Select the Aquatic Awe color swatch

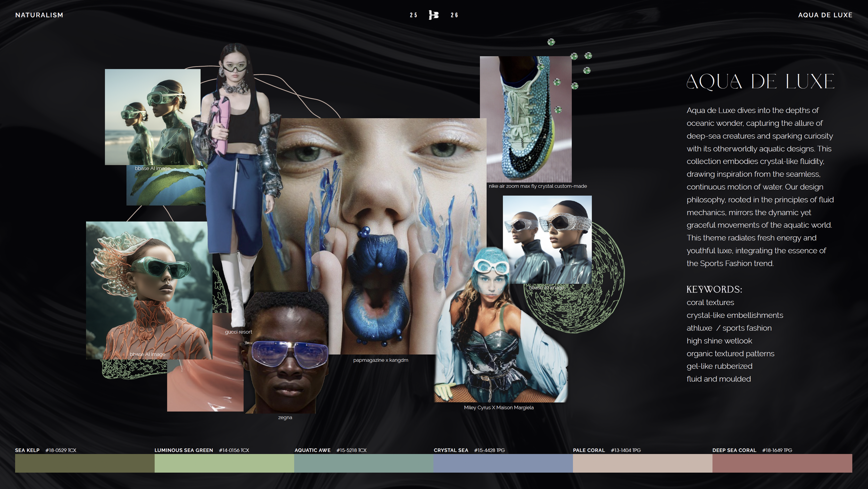[x=364, y=463]
